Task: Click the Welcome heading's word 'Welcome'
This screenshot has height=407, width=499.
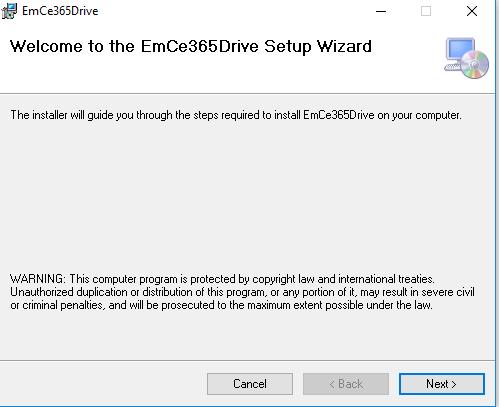Action: (47, 46)
